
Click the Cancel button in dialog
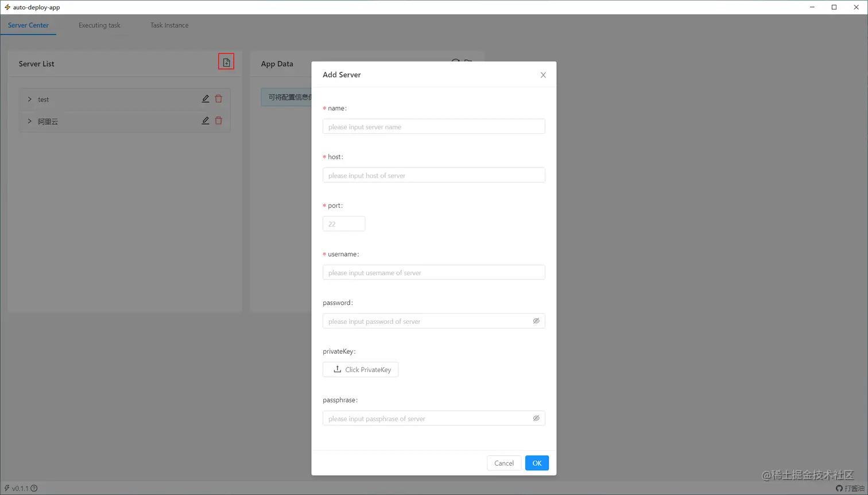[x=504, y=463]
